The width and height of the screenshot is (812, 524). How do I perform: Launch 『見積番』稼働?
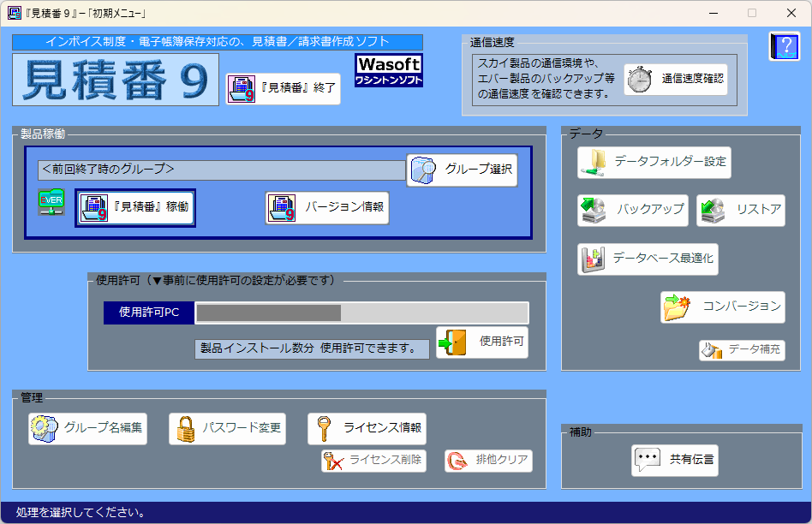point(135,208)
